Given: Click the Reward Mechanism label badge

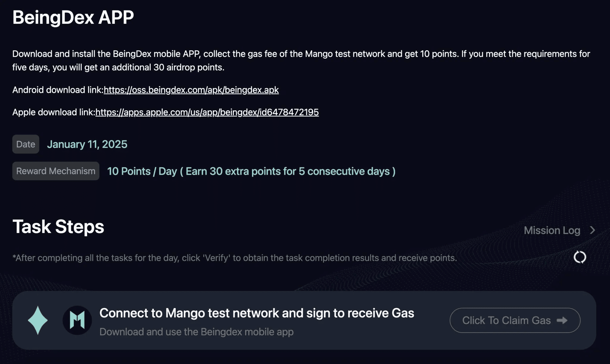Looking at the screenshot, I should 56,171.
